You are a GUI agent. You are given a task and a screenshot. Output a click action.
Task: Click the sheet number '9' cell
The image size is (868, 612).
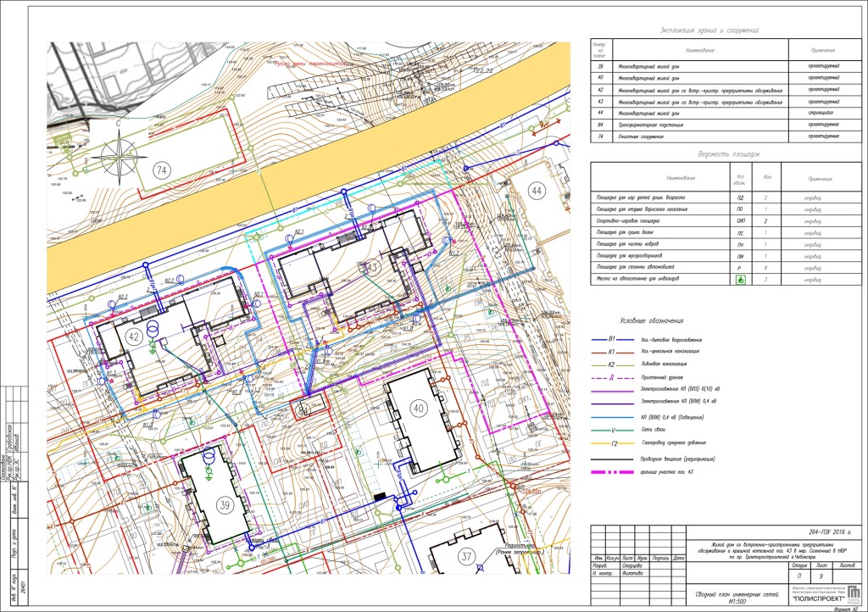pos(821,576)
